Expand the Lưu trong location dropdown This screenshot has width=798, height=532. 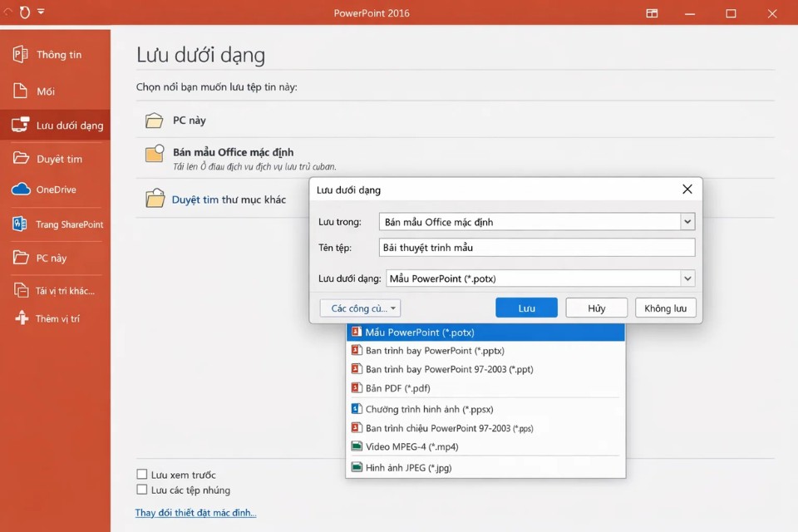pos(687,222)
